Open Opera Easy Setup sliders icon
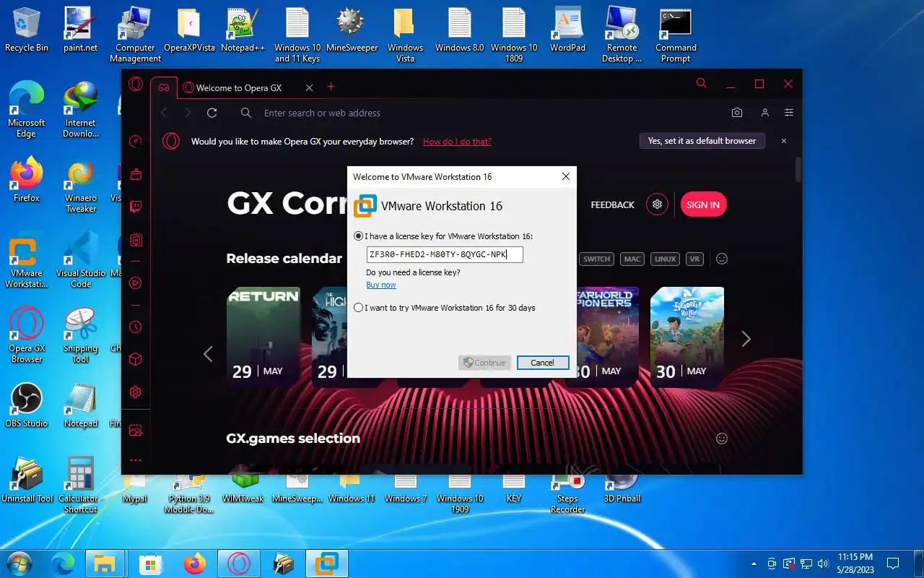This screenshot has height=578, width=924. click(789, 113)
